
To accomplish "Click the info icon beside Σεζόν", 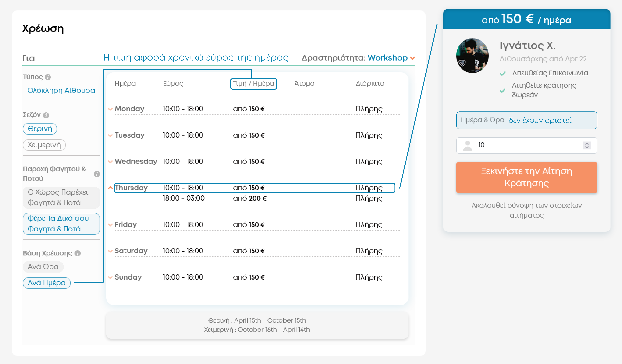I will click(46, 115).
